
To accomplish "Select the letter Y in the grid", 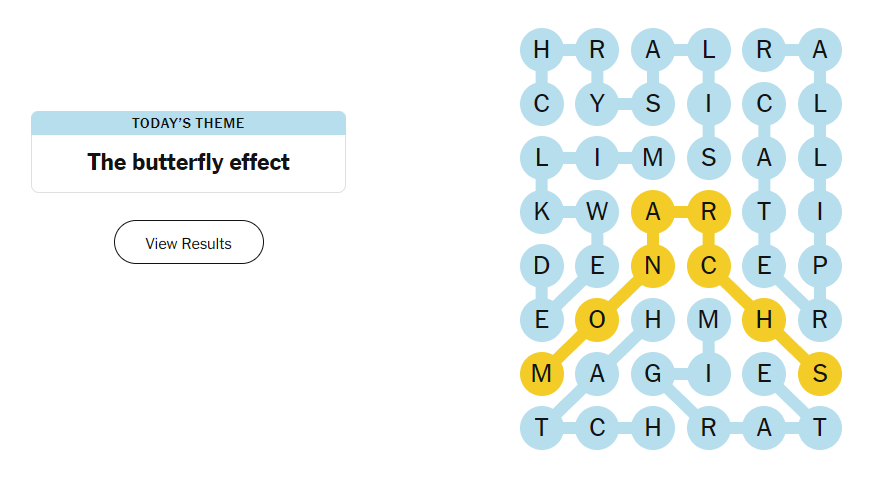I will (597, 102).
